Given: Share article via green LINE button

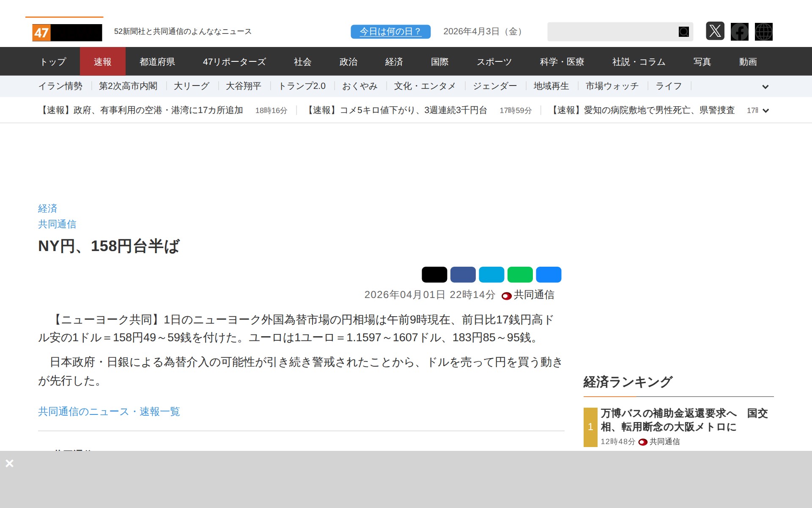Looking at the screenshot, I should pos(520,274).
